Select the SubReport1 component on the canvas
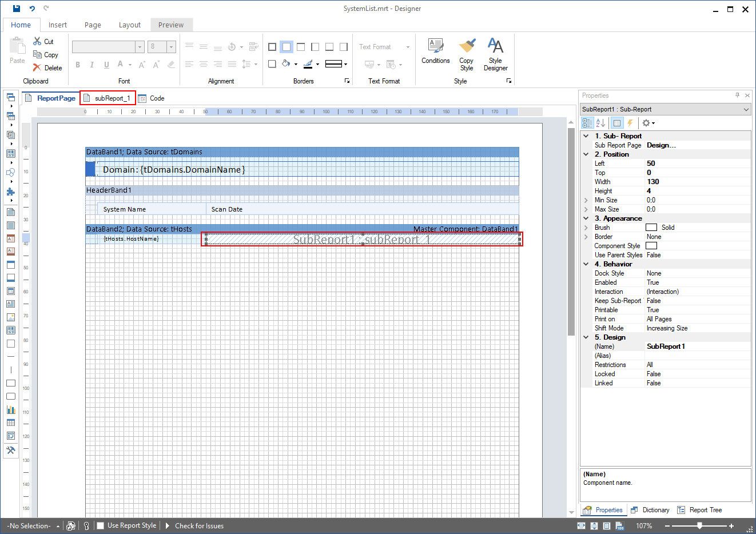Viewport: 756px width, 534px height. click(x=362, y=239)
